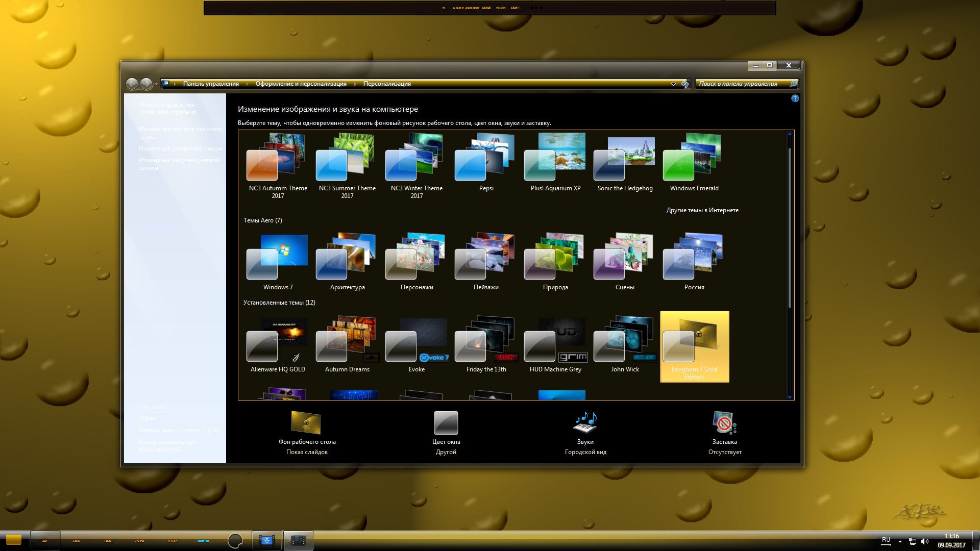This screenshot has width=980, height=551.
Task: Apply the Sonic the Hedgehog theme
Action: [x=625, y=163]
